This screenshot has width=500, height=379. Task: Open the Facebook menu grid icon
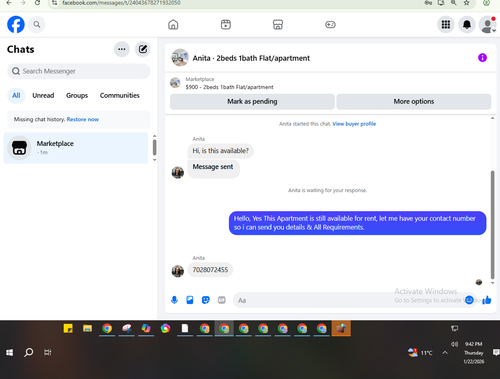446,24
